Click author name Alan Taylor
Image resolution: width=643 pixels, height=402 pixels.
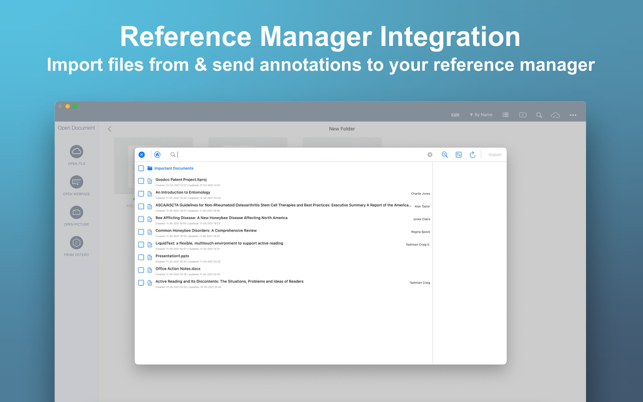(422, 206)
